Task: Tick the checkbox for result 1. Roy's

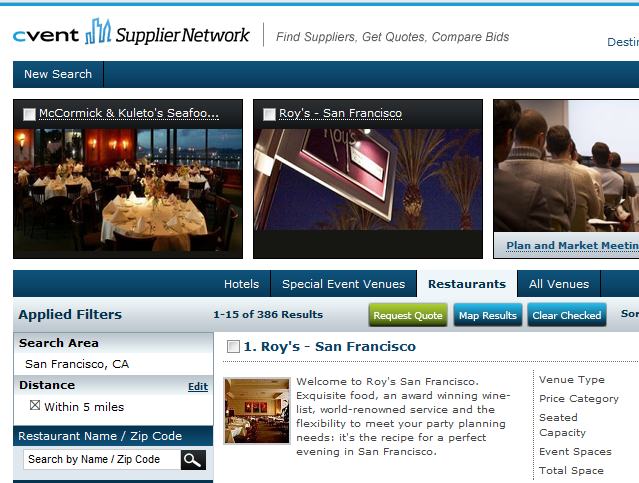Action: click(x=233, y=346)
